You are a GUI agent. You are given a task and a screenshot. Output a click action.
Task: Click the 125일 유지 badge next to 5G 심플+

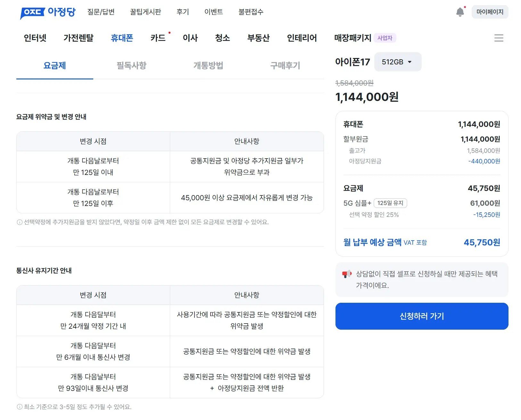[391, 203]
